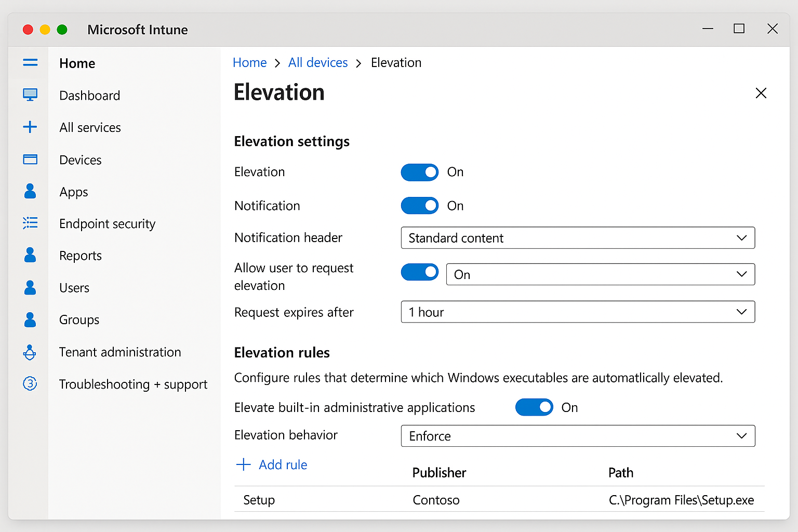Turn off the Elevation toggle
The image size is (798, 532).
click(x=420, y=172)
